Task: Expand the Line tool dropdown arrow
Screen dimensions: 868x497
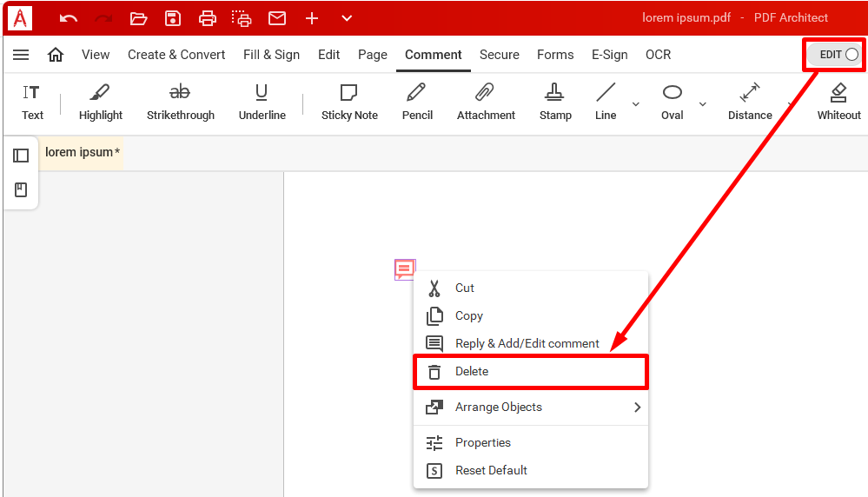Action: (x=636, y=104)
